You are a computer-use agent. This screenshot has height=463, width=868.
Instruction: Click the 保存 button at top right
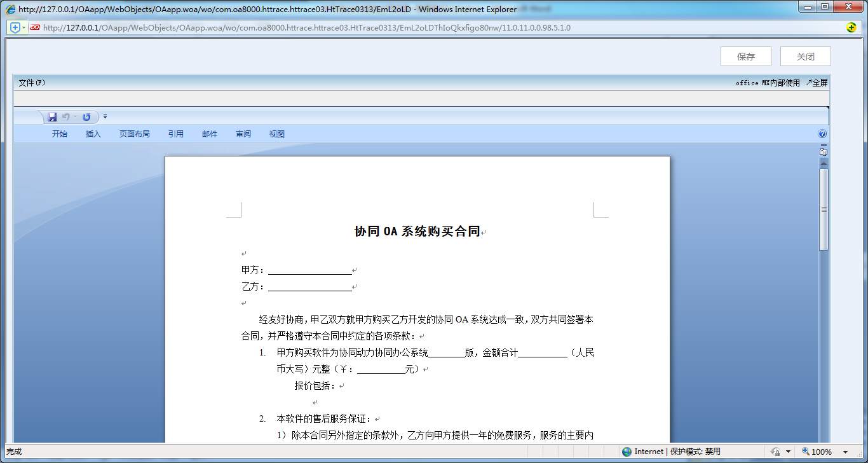pyautogui.click(x=745, y=56)
